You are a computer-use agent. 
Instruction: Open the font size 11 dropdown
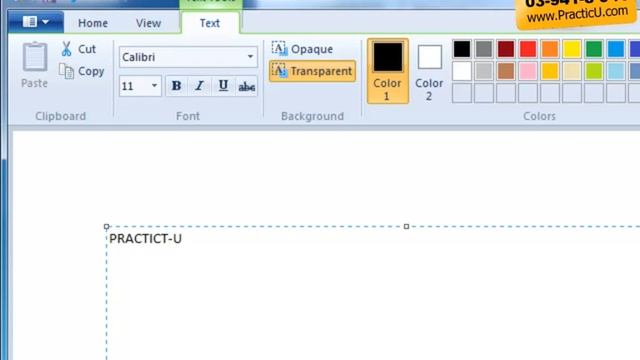(154, 86)
